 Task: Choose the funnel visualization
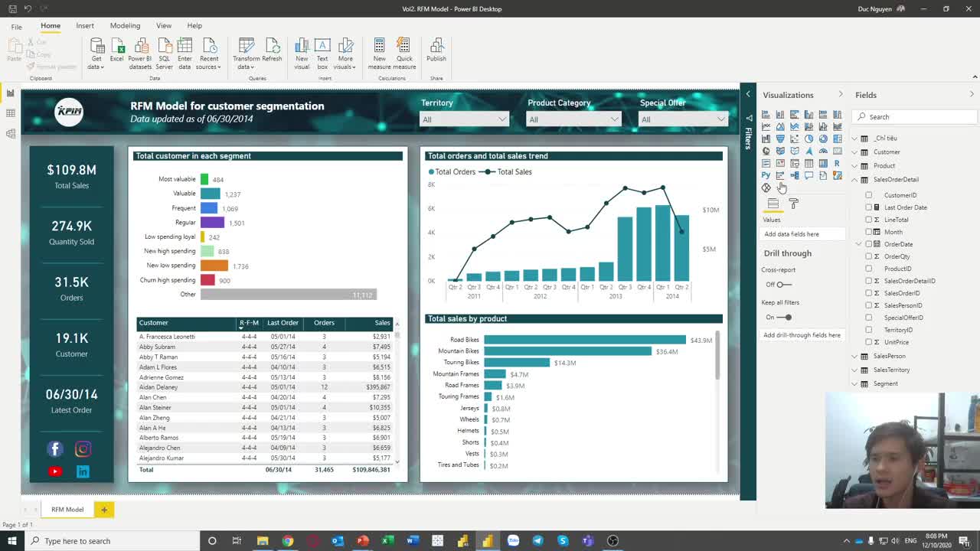click(780, 139)
